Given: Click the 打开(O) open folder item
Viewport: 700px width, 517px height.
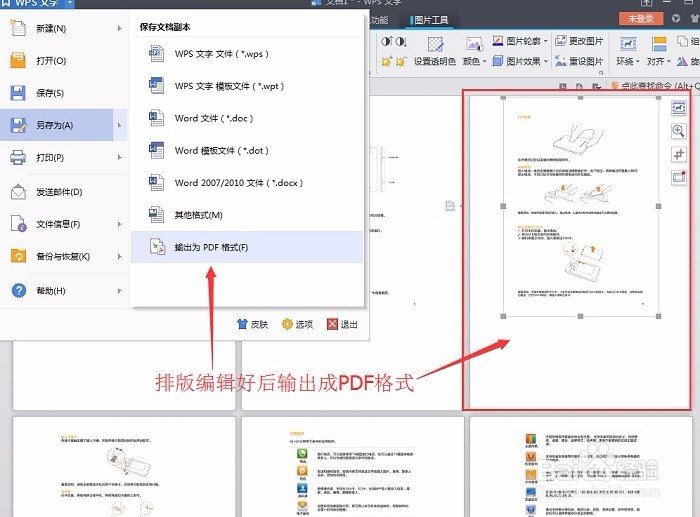Looking at the screenshot, I should [x=56, y=61].
